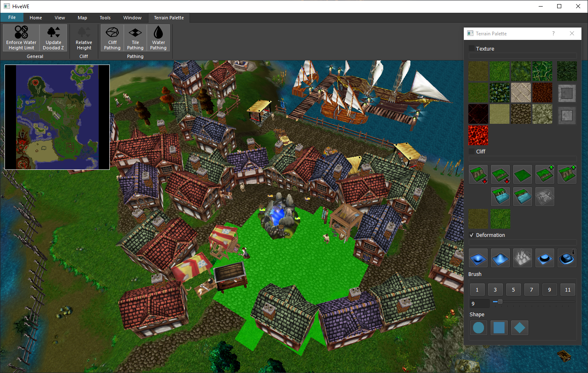Pick the grey-white rough stone texture swatch

click(542, 114)
